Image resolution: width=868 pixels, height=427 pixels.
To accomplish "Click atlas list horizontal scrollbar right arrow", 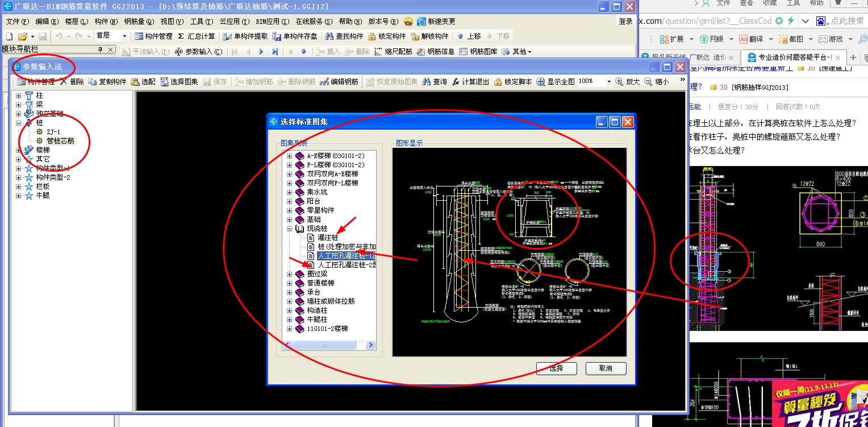I will [370, 345].
